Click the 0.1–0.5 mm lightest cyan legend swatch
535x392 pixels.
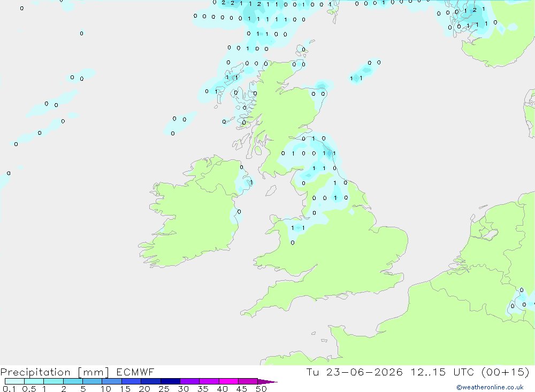pyautogui.click(x=14, y=381)
